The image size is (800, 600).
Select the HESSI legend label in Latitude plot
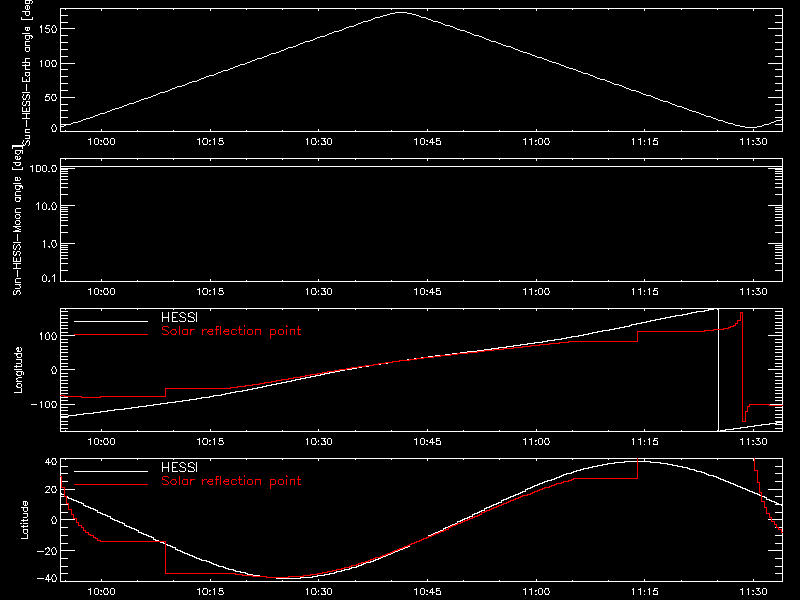coord(179,468)
